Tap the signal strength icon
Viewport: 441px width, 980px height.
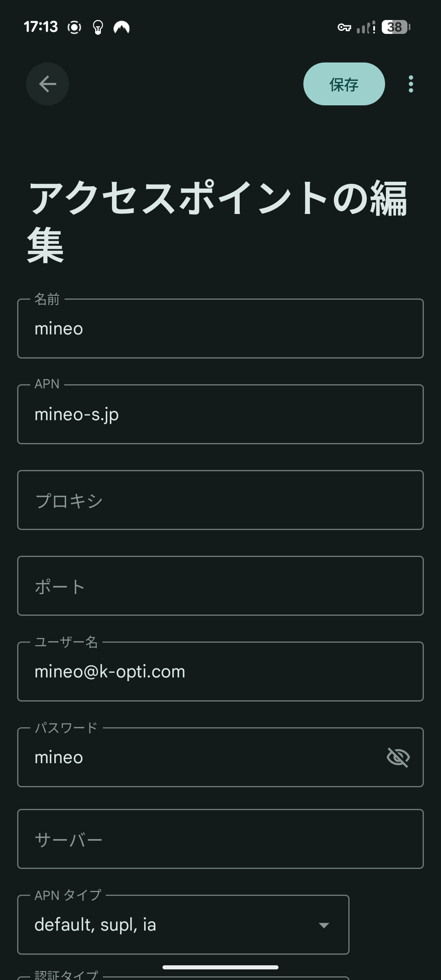point(366,27)
